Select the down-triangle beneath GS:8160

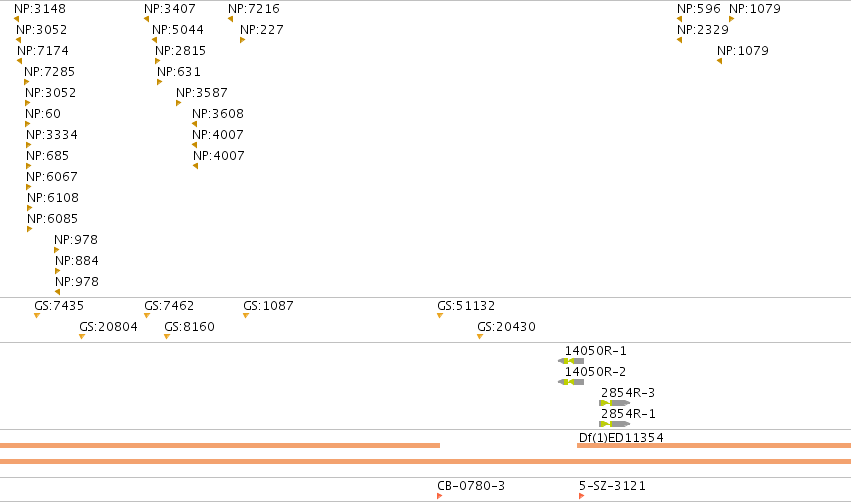(167, 337)
